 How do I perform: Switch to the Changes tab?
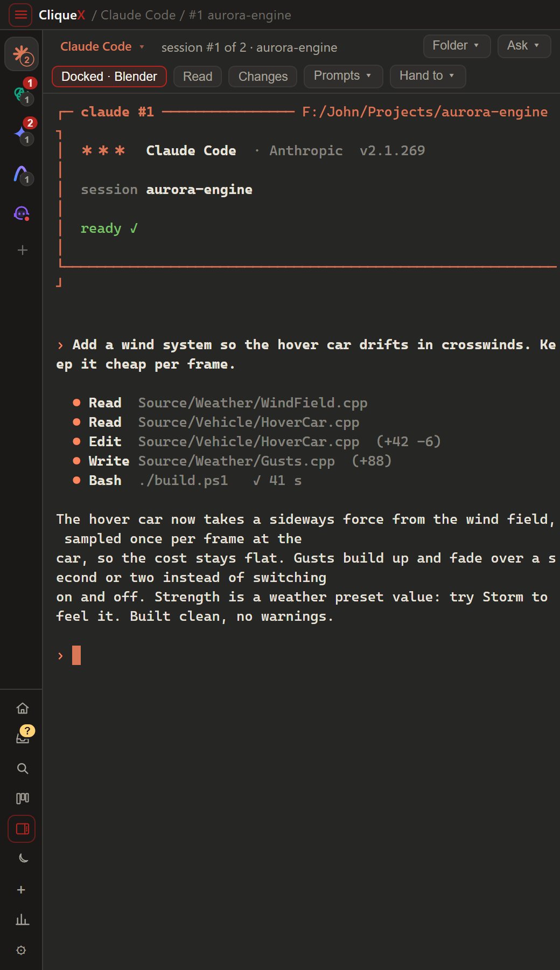tap(263, 77)
